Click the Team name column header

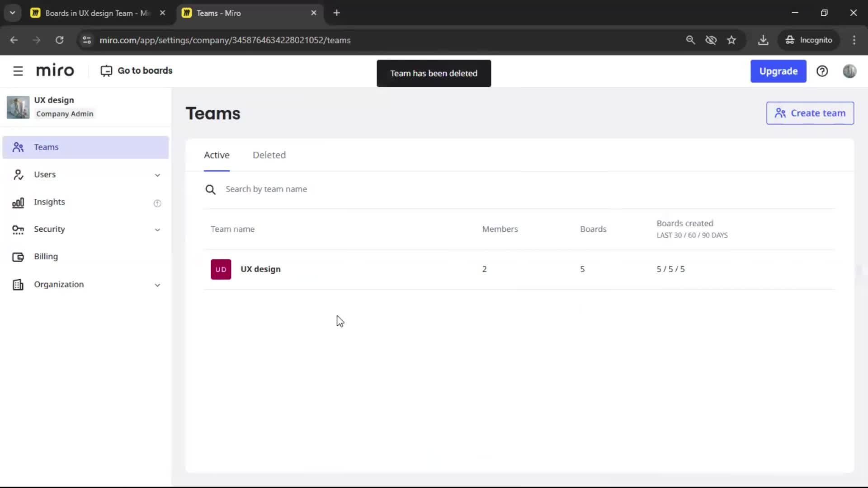232,229
